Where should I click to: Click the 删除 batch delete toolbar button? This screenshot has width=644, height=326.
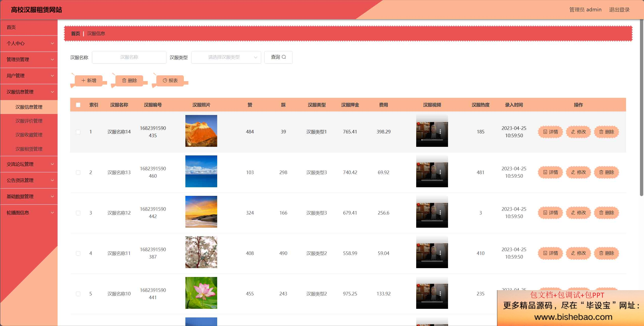[129, 81]
